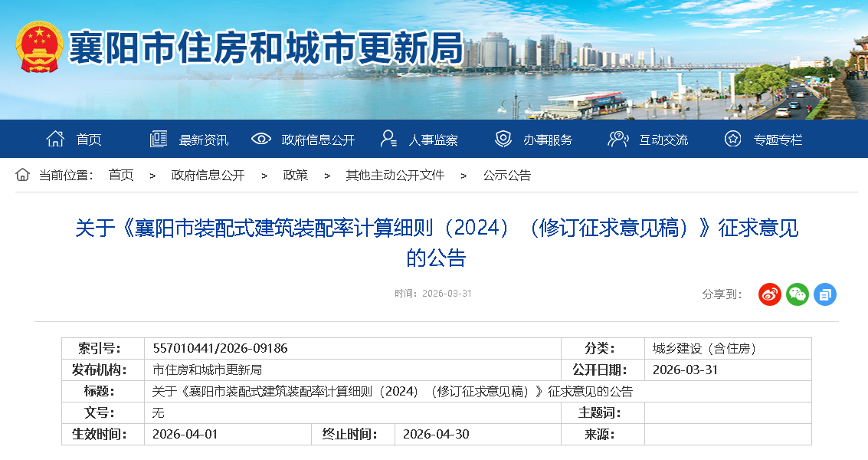This screenshot has height=460, width=868.
Task: Select the 最新资讯 document icon
Action: 157,138
